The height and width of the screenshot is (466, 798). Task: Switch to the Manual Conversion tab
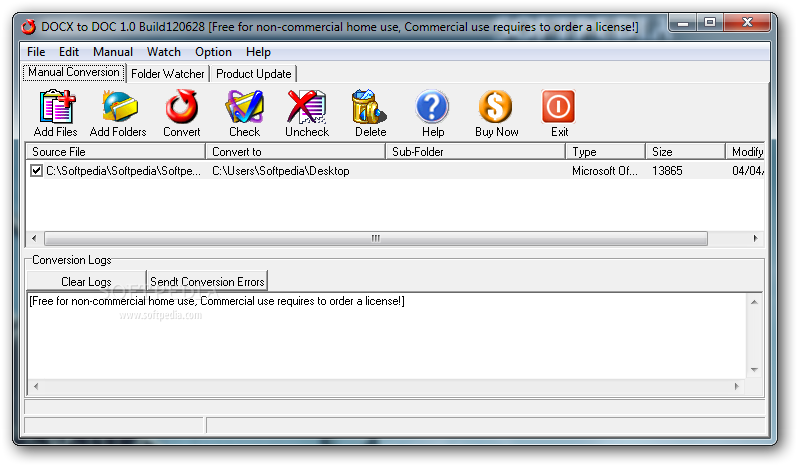74,72
